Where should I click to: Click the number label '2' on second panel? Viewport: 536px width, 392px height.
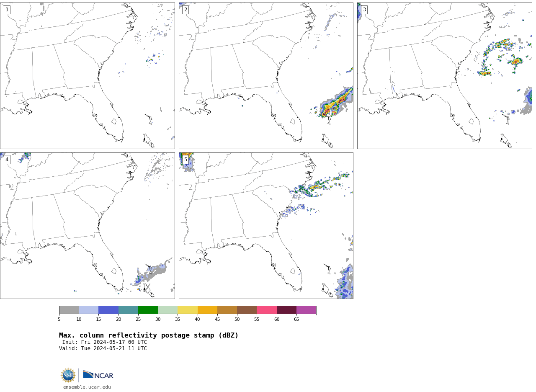(186, 10)
